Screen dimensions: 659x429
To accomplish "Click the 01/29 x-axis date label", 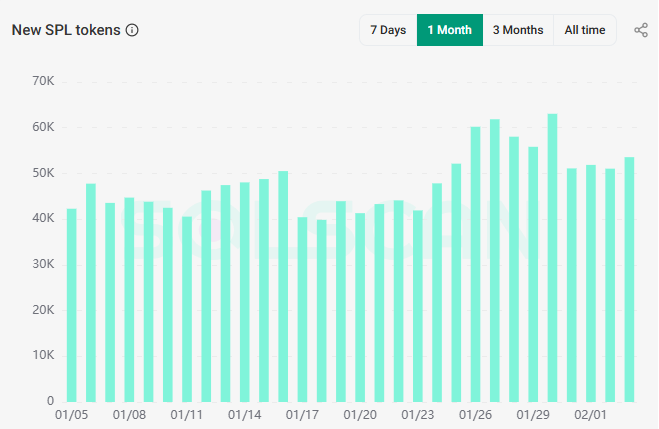I will point(533,414).
